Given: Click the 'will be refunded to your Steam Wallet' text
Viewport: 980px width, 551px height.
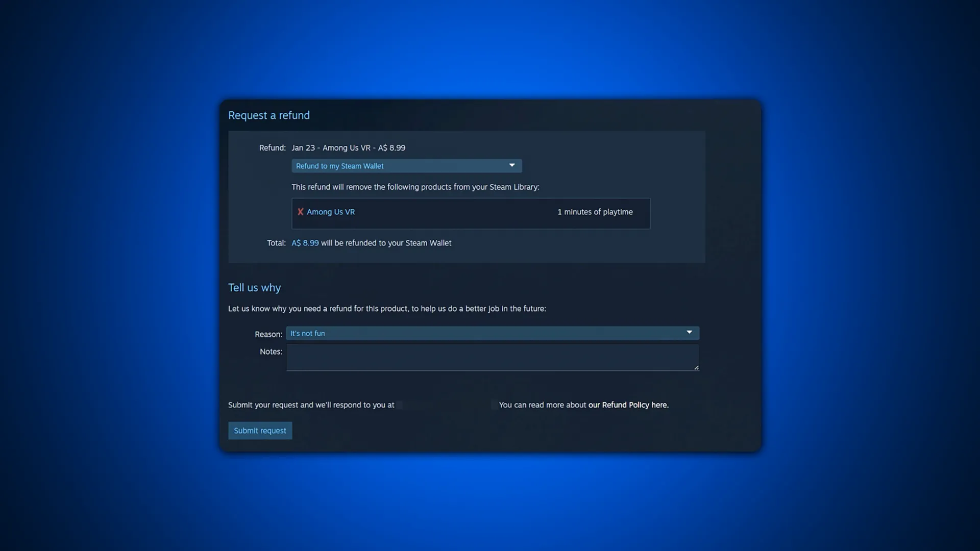Looking at the screenshot, I should (x=386, y=243).
